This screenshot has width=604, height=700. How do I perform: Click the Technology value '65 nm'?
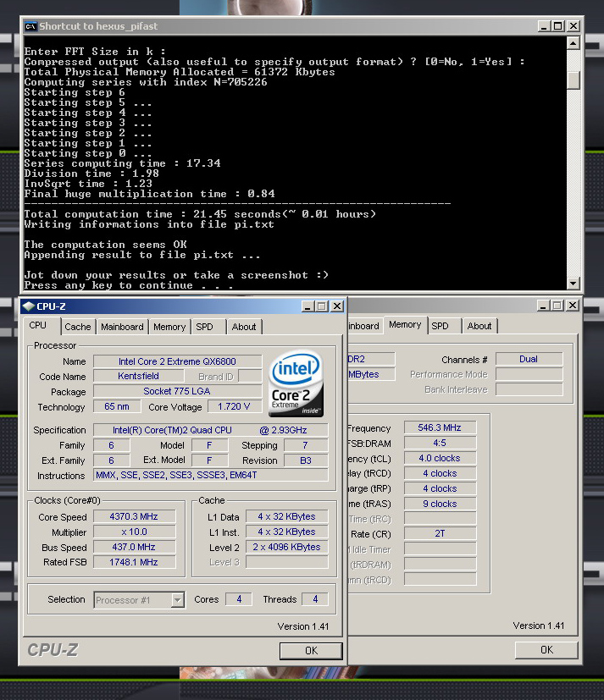[x=117, y=406]
